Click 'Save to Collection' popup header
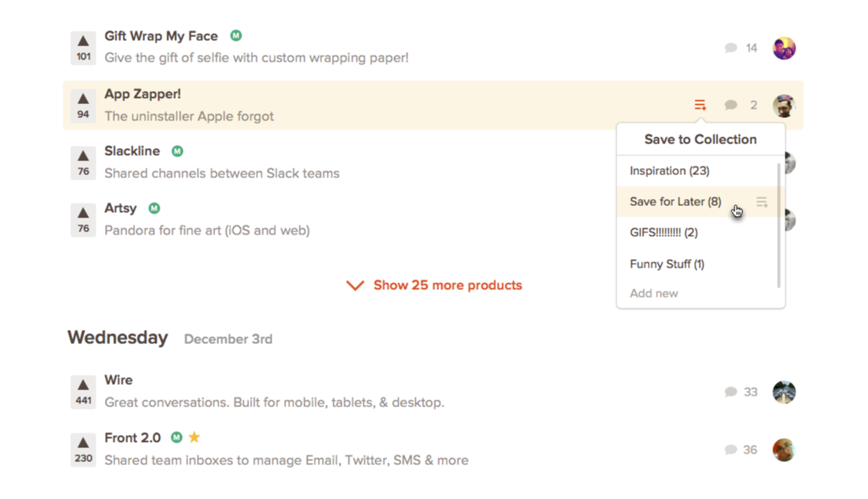The width and height of the screenshot is (868, 499). [701, 140]
